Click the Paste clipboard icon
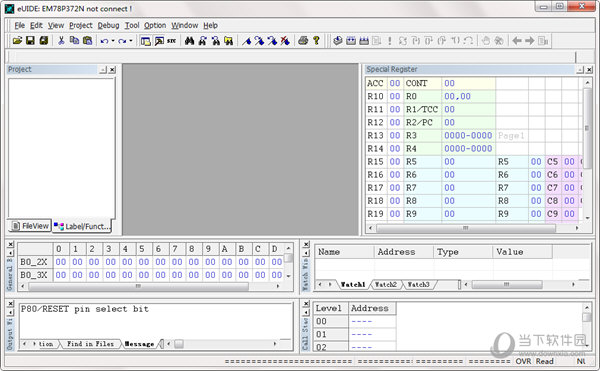600x371 pixels. point(88,40)
